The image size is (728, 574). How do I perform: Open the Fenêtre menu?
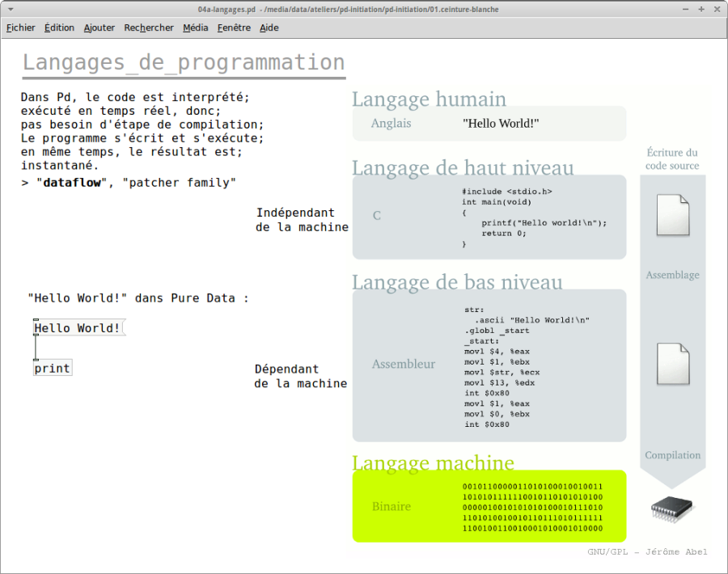click(x=234, y=27)
